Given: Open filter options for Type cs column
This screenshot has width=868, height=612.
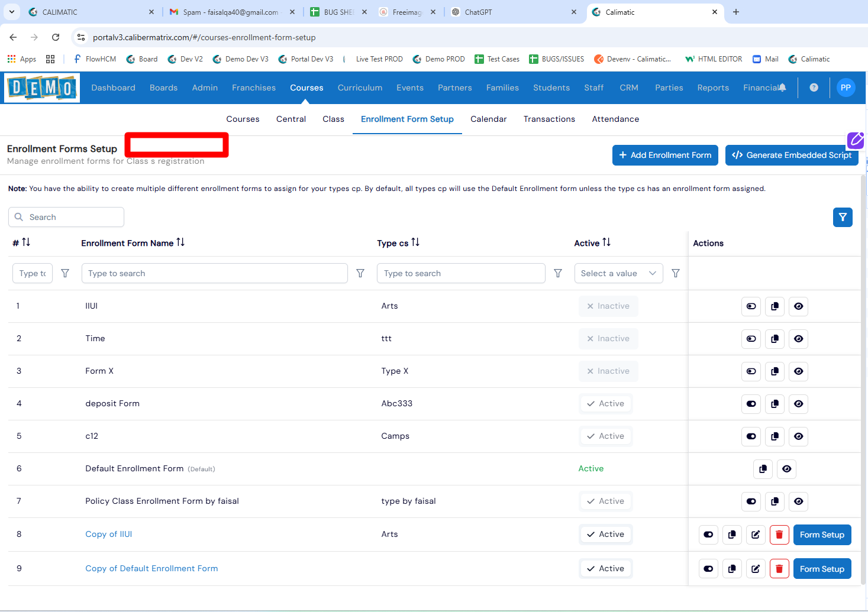Looking at the screenshot, I should click(x=557, y=273).
